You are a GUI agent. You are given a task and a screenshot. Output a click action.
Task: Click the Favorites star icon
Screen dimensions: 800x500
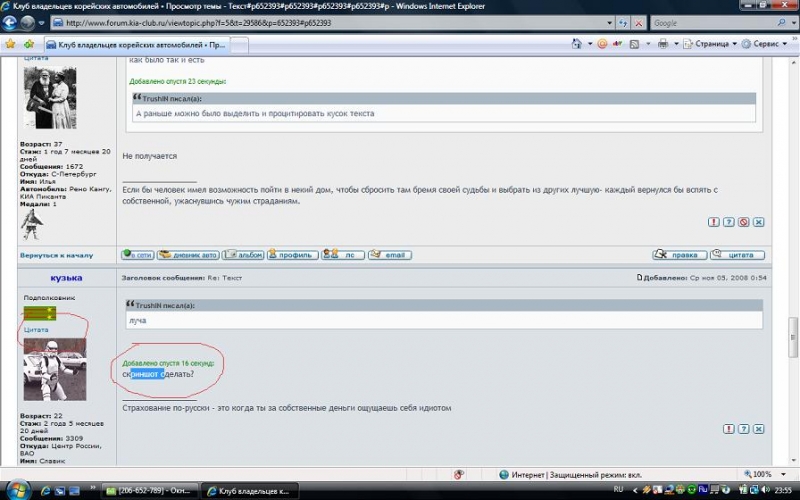pos(10,45)
